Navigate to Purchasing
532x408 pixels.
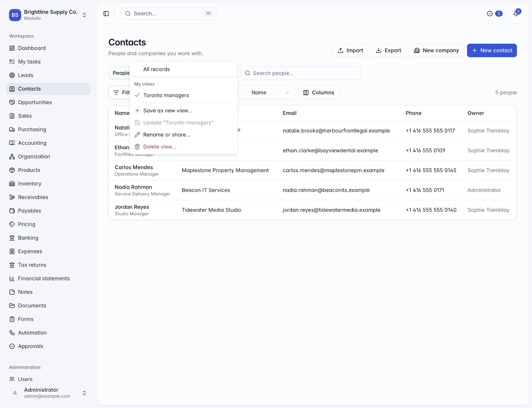(x=48, y=129)
